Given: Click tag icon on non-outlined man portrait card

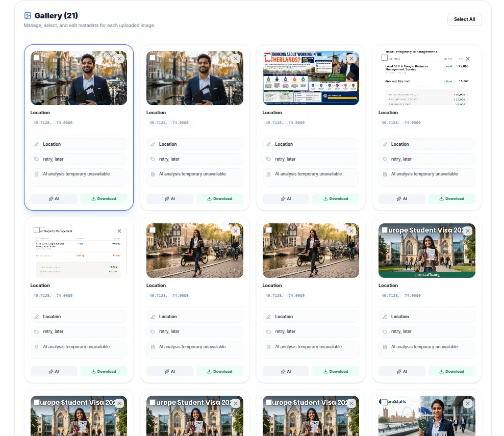Looking at the screenshot, I should 153,159.
